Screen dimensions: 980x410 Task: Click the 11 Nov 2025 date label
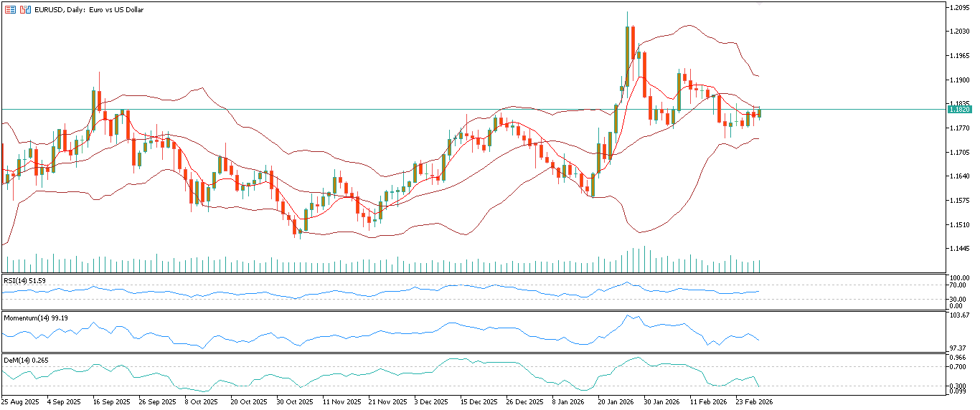341,402
